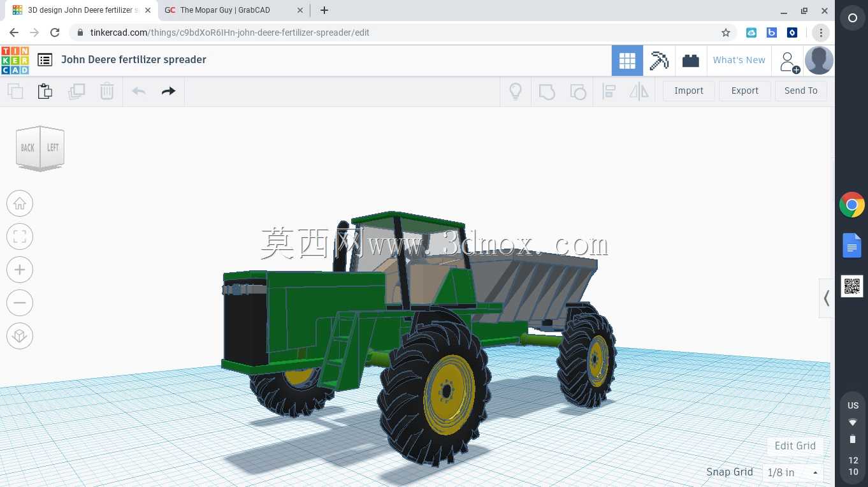Click the Edit Grid button
868x487 pixels.
click(x=795, y=446)
